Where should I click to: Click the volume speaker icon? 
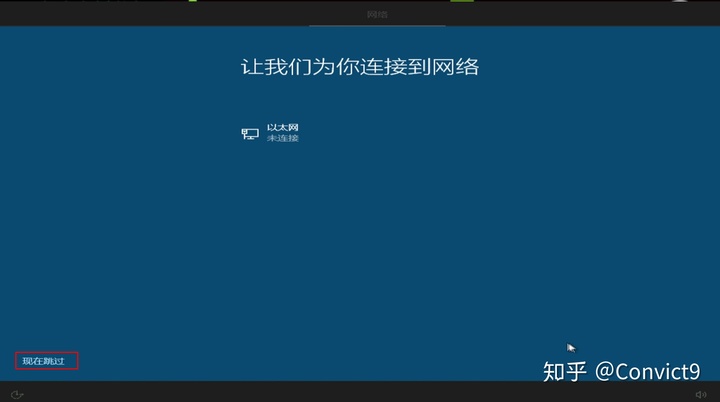pos(701,394)
